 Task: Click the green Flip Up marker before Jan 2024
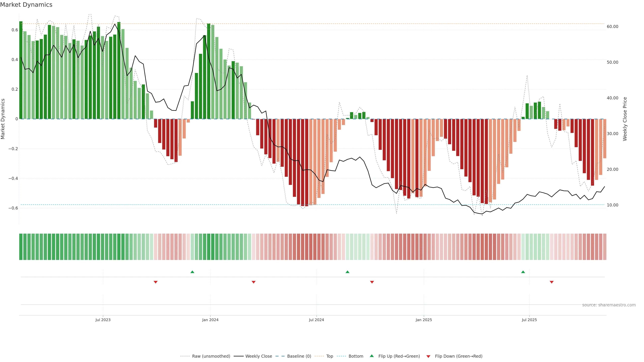pyautogui.click(x=192, y=272)
